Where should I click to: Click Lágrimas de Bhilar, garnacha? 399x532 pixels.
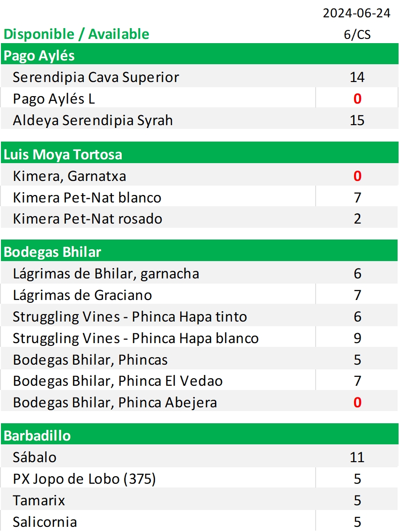[x=106, y=273]
